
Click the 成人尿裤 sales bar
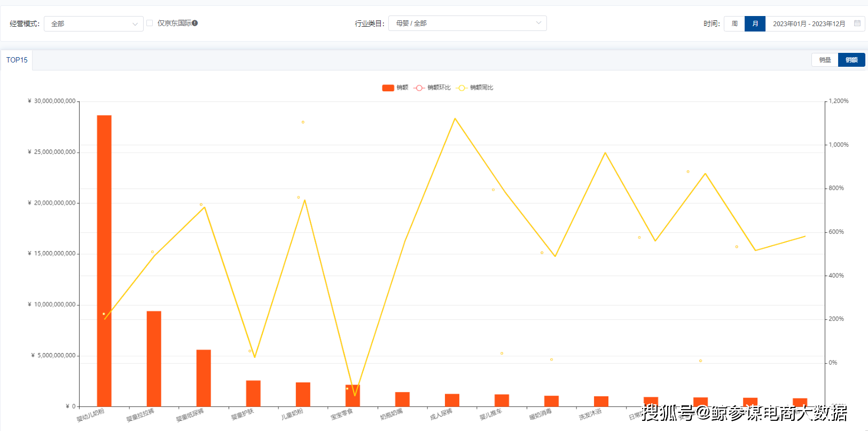click(452, 400)
